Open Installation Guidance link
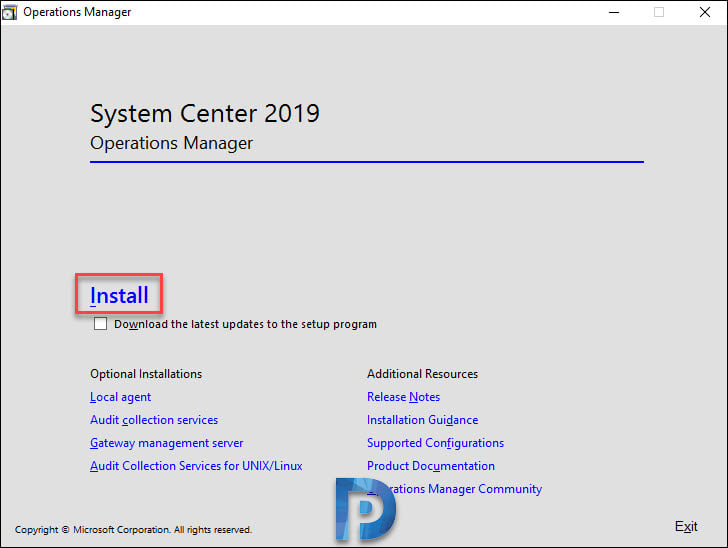 pos(422,420)
